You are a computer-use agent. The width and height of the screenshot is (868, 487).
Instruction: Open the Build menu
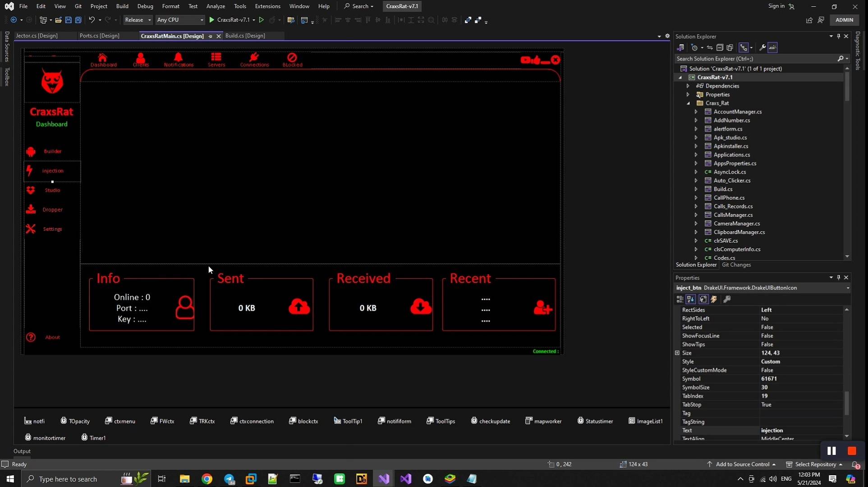click(122, 6)
